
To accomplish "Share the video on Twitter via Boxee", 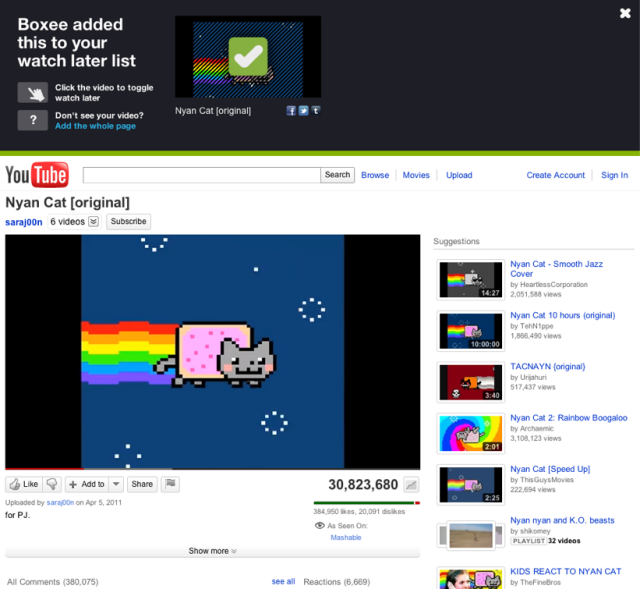I will coord(303,111).
